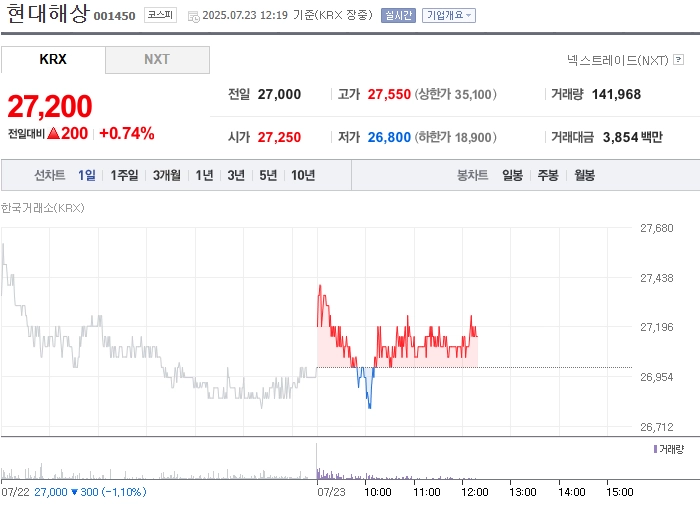
Task: Click the low price 26,800
Action: click(x=389, y=137)
